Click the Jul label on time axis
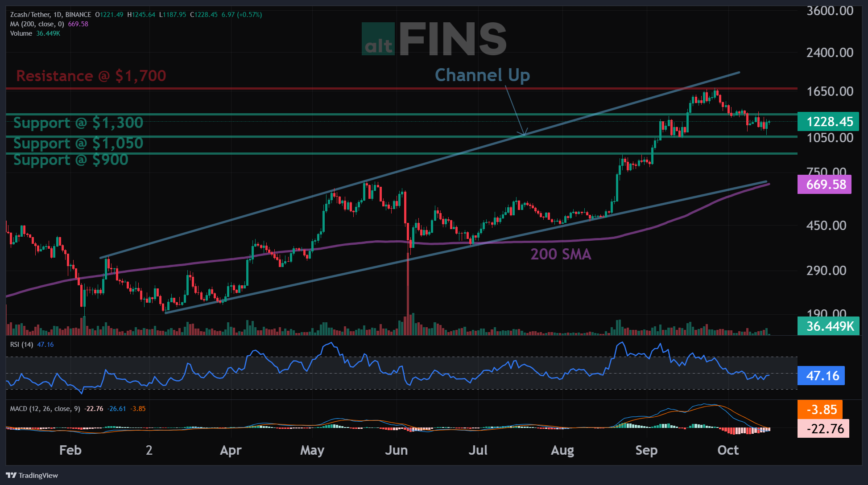Screen dimensions: 868x485 478,450
